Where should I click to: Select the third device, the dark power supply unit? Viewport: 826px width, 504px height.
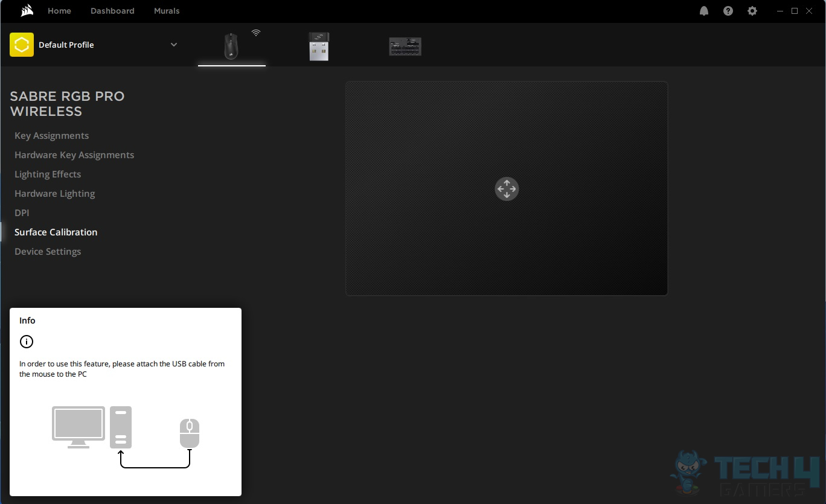pos(405,46)
